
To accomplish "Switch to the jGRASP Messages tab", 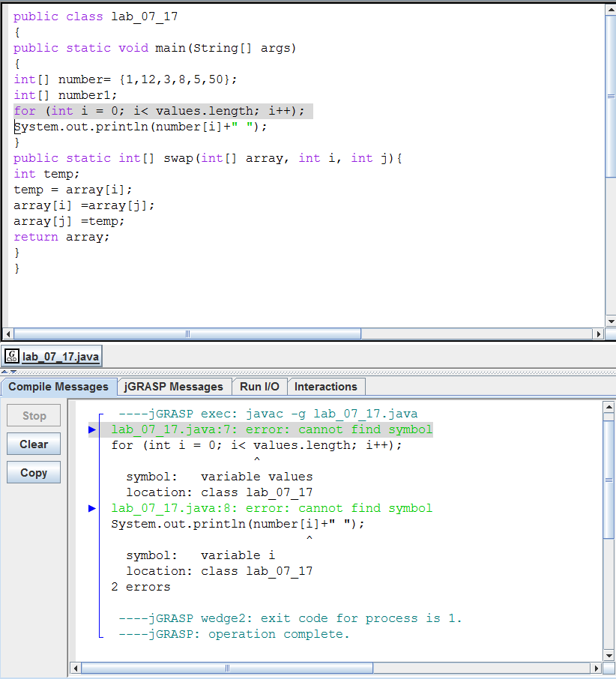I will (x=174, y=387).
